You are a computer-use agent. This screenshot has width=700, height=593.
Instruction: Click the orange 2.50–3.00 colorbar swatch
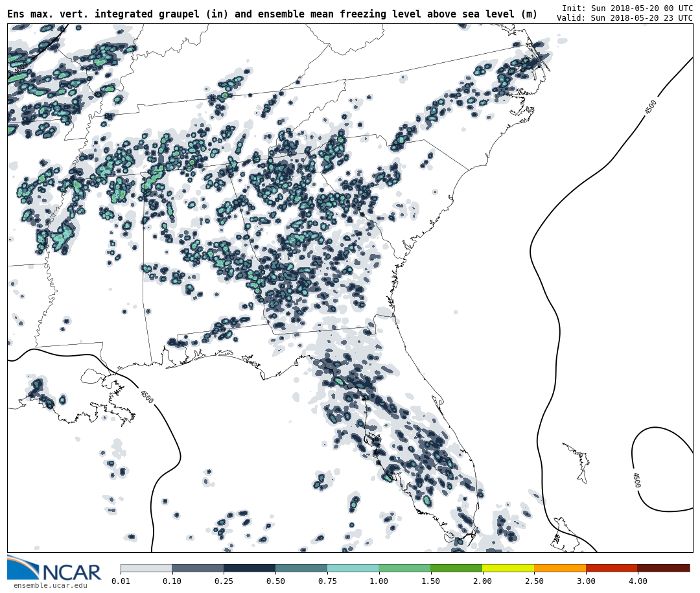coord(560,568)
